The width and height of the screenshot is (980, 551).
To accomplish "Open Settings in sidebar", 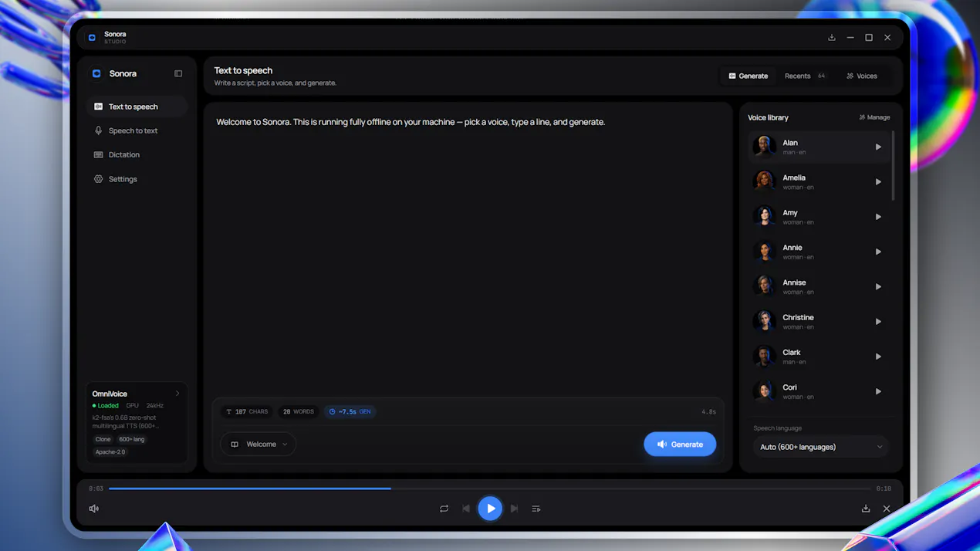I will pos(136,179).
